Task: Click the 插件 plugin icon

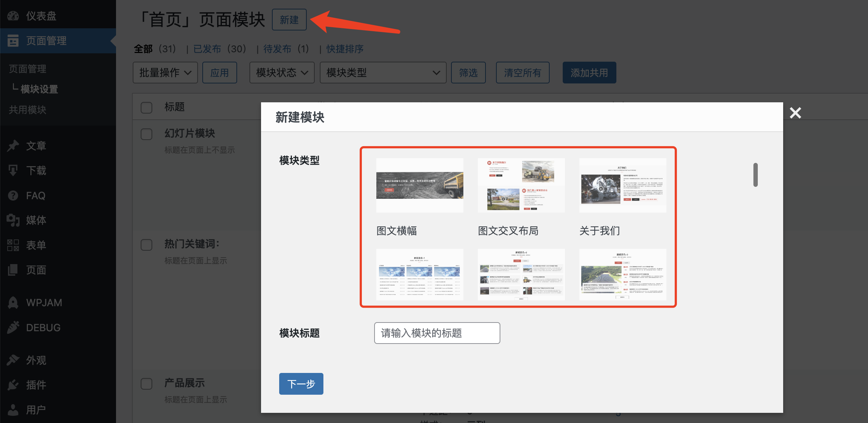Action: point(13,385)
